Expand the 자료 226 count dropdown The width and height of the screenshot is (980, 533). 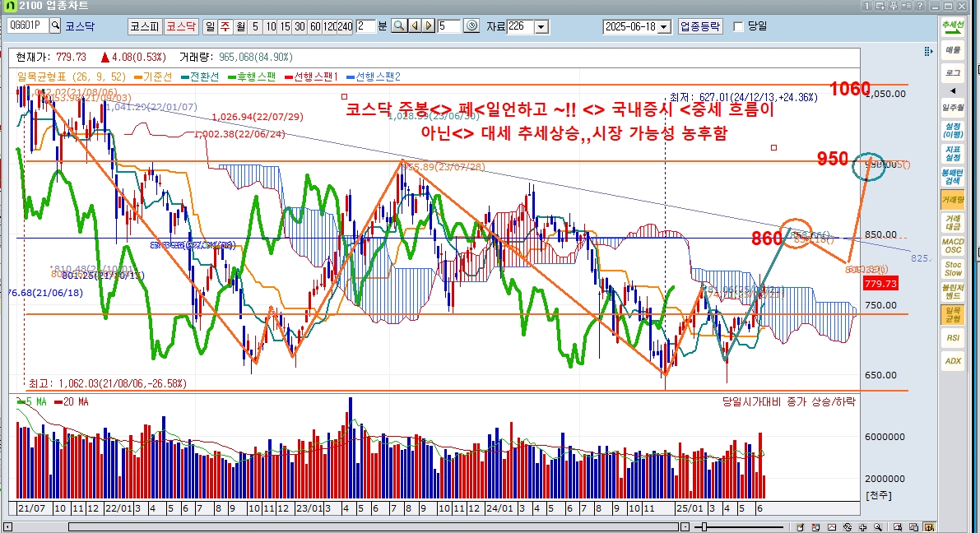point(542,27)
